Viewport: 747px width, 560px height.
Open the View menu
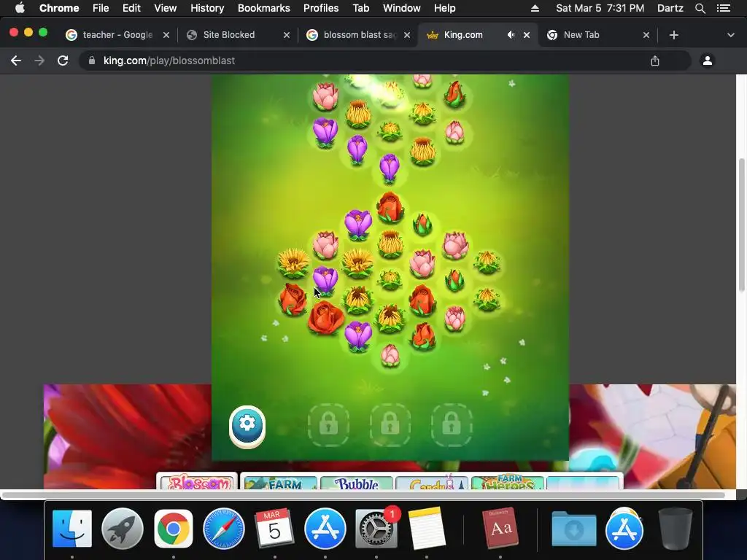click(x=166, y=8)
